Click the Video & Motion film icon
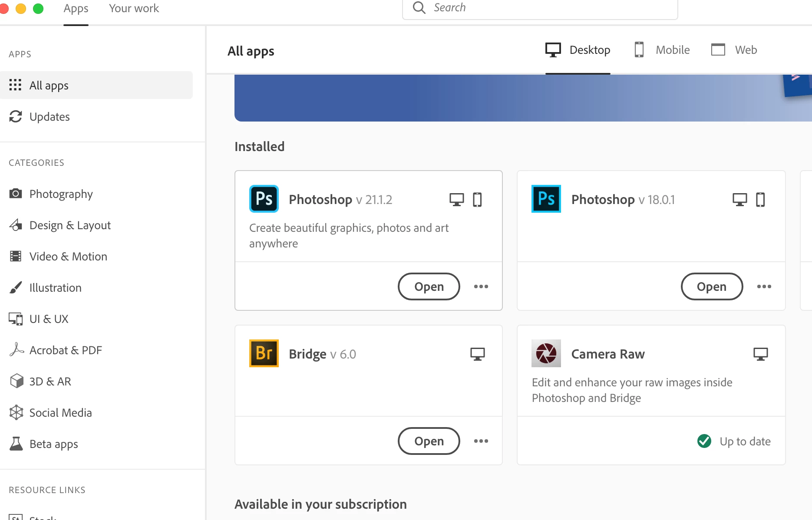 click(x=16, y=256)
